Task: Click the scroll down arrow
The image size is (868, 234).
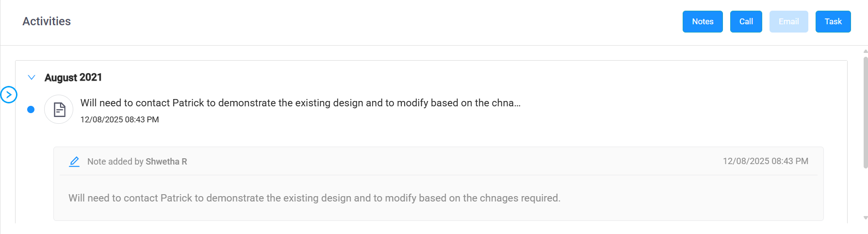Action: 865,218
